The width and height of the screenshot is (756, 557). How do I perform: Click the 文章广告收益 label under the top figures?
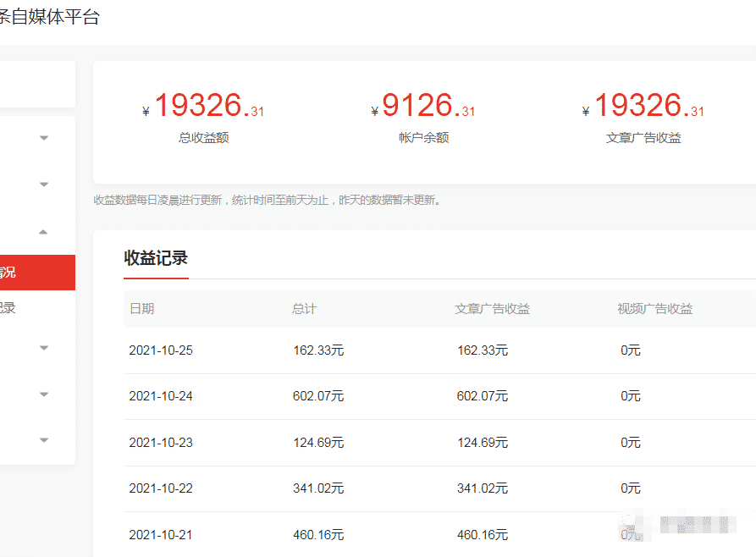(x=643, y=138)
